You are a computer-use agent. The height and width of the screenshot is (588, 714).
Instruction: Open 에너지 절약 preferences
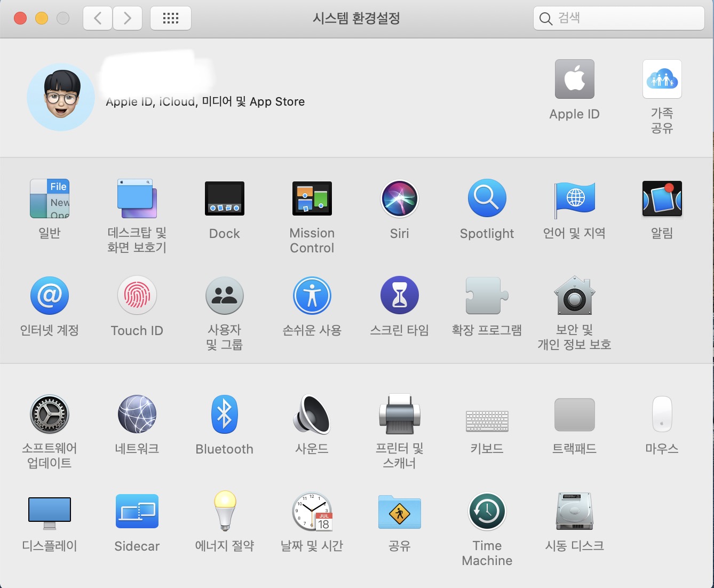[225, 511]
